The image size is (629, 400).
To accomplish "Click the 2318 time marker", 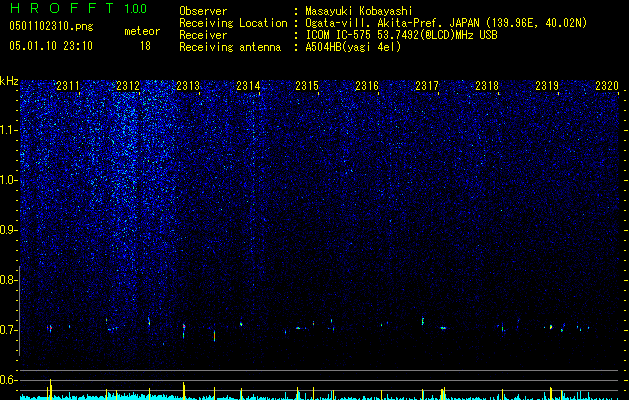I will (487, 86).
